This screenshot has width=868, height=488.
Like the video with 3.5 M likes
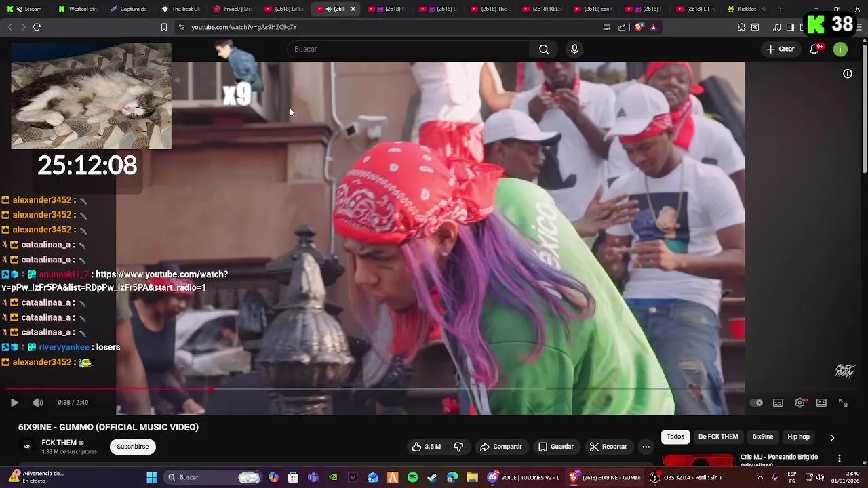coord(427,447)
